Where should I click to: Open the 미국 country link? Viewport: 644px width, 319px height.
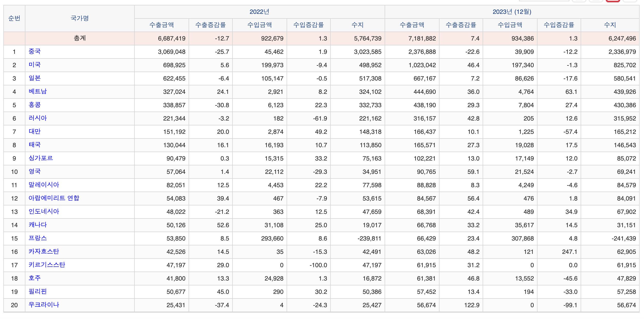click(x=35, y=65)
